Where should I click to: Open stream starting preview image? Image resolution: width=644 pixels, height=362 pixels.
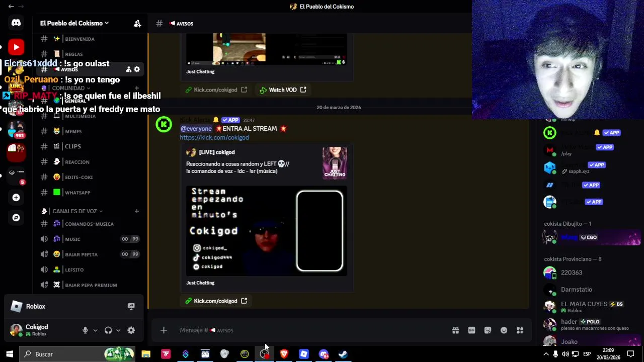(267, 231)
